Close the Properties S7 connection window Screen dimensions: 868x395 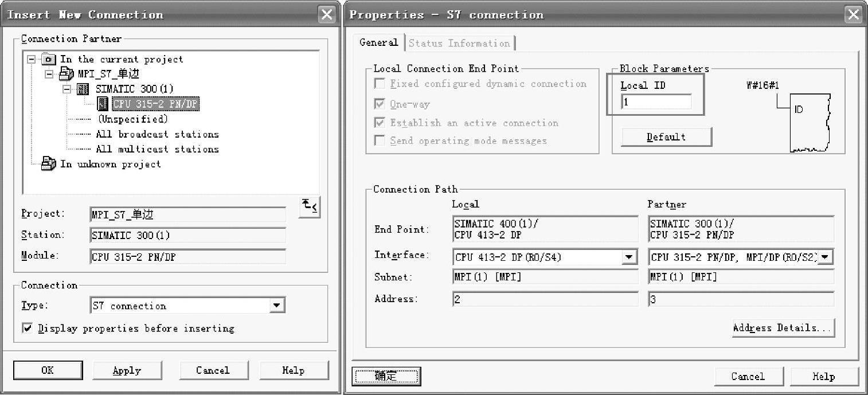[x=853, y=15]
